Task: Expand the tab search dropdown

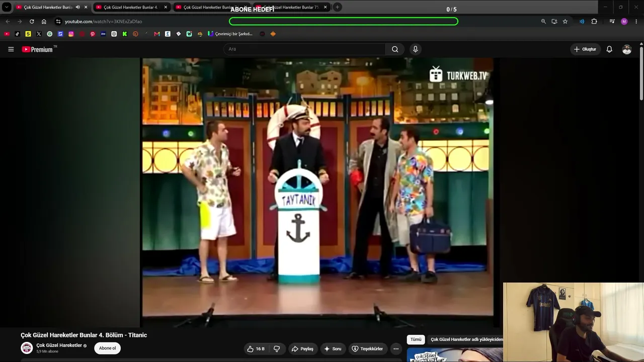Action: pyautogui.click(x=7, y=7)
